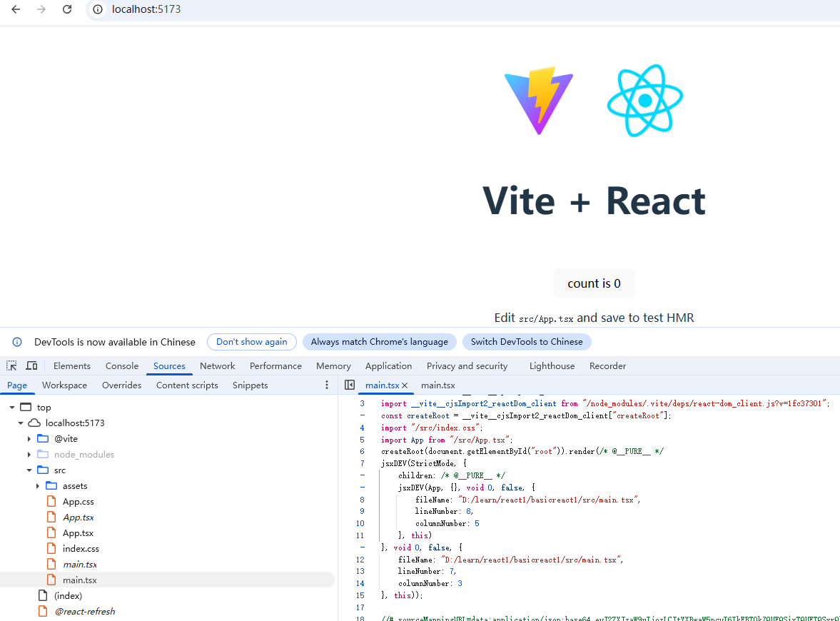Click 'Switch DevTools to Chinese'
Viewport: 840px width, 621px height.
527,342
